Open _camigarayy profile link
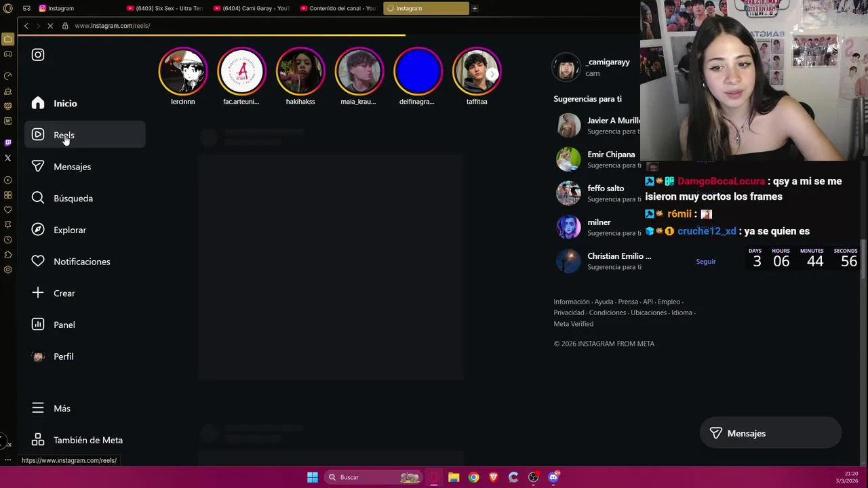Image resolution: width=868 pixels, height=488 pixels. click(608, 62)
